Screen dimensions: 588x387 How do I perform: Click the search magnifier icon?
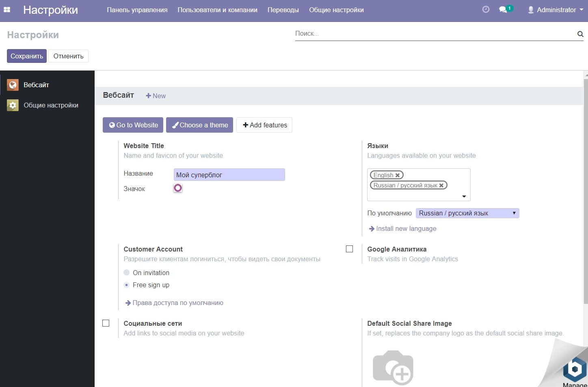pyautogui.click(x=580, y=34)
